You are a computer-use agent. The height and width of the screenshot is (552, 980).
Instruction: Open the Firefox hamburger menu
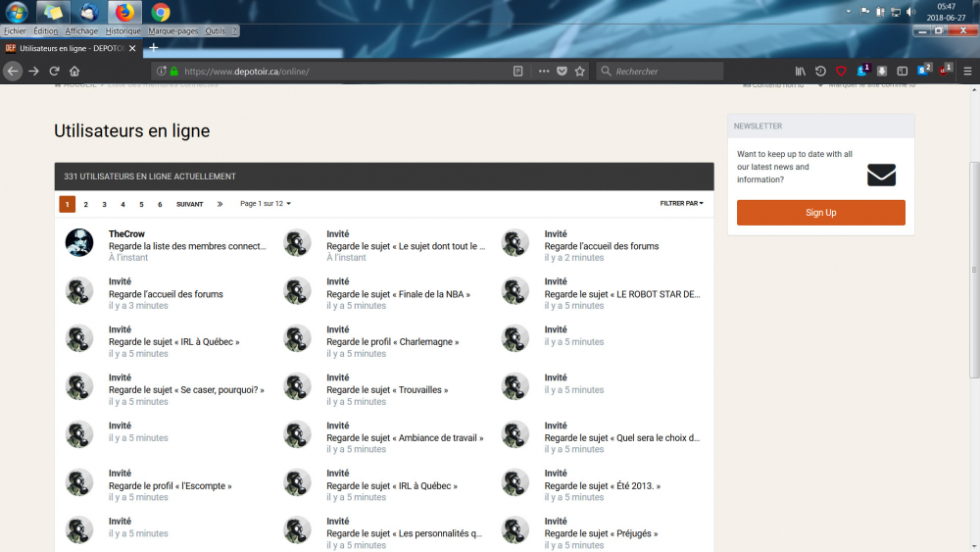(x=967, y=72)
